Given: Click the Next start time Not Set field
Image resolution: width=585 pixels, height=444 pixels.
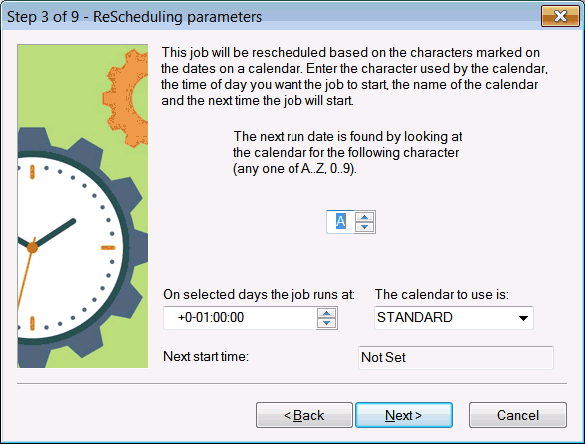Looking at the screenshot, I should tap(456, 357).
